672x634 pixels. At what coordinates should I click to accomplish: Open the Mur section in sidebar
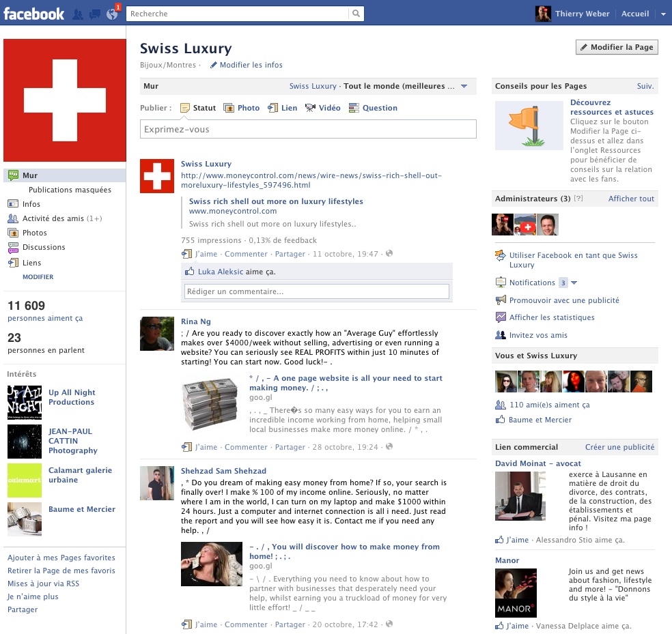pos(65,175)
